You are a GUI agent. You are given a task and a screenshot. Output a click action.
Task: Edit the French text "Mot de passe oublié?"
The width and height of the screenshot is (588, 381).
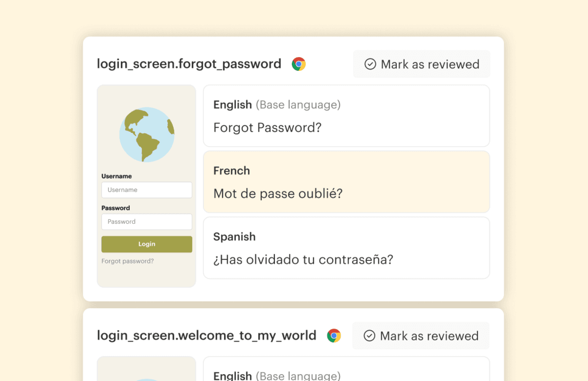click(278, 194)
